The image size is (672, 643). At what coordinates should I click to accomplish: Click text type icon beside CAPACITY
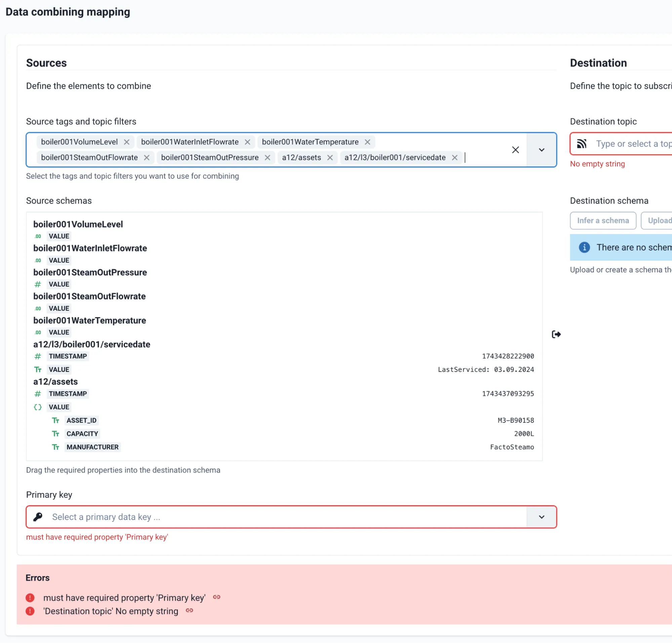pos(55,434)
